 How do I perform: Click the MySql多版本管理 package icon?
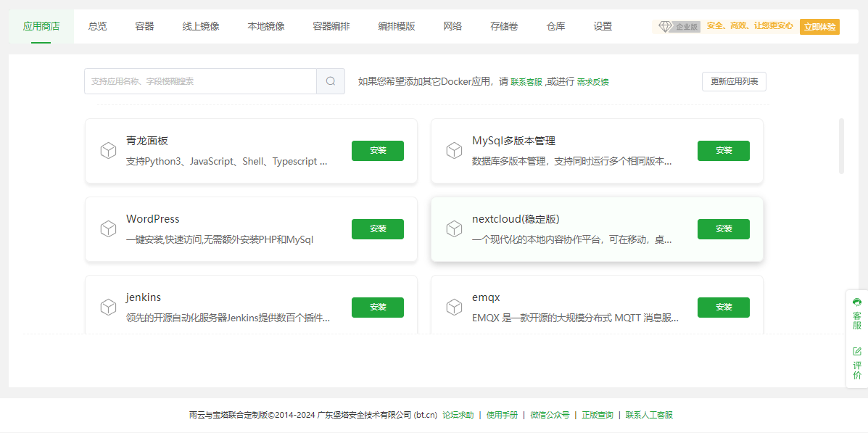click(455, 150)
